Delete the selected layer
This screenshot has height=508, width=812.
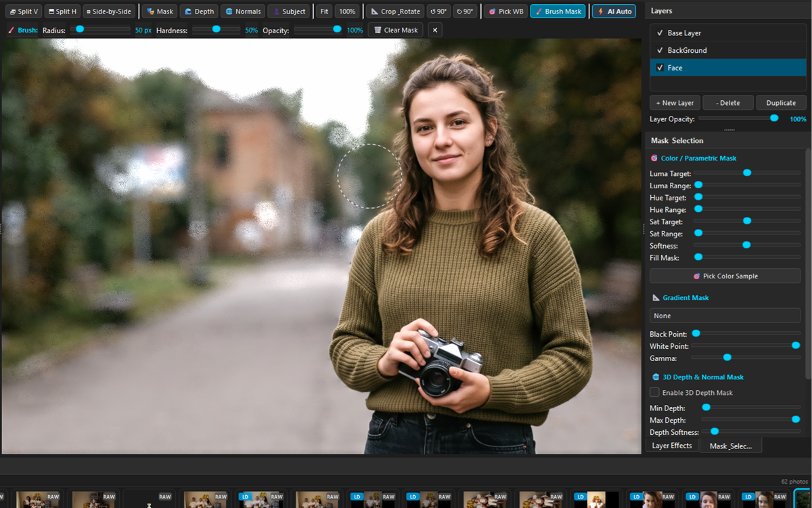click(727, 103)
